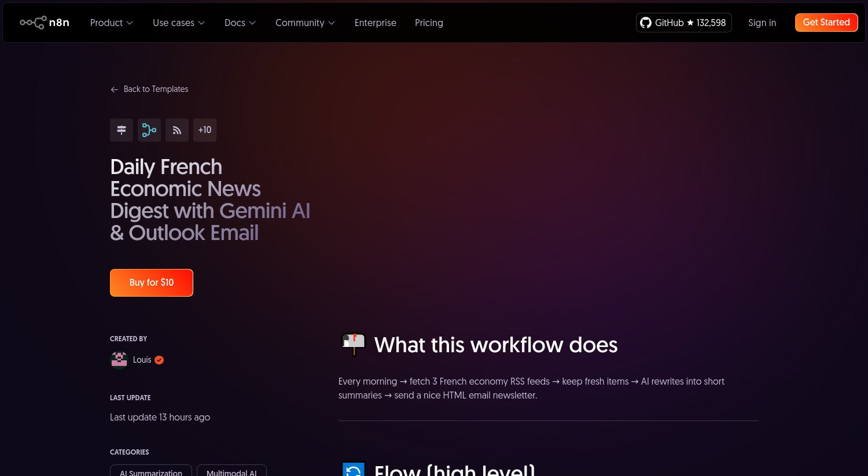Click the blue refresh icon beside Flow heading
The height and width of the screenshot is (476, 868).
[x=354, y=470]
